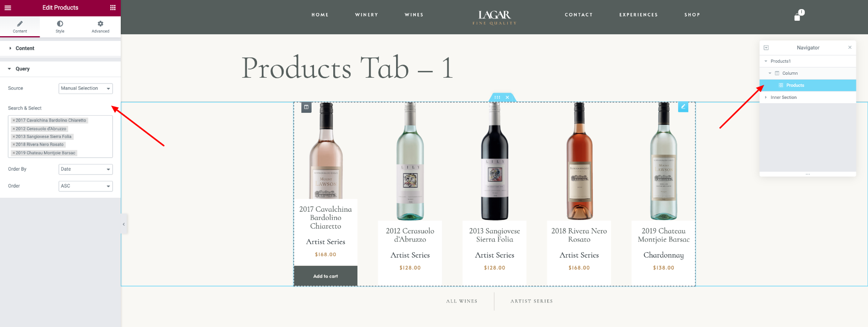Switch to the Style tab
868x327 pixels.
pyautogui.click(x=60, y=27)
